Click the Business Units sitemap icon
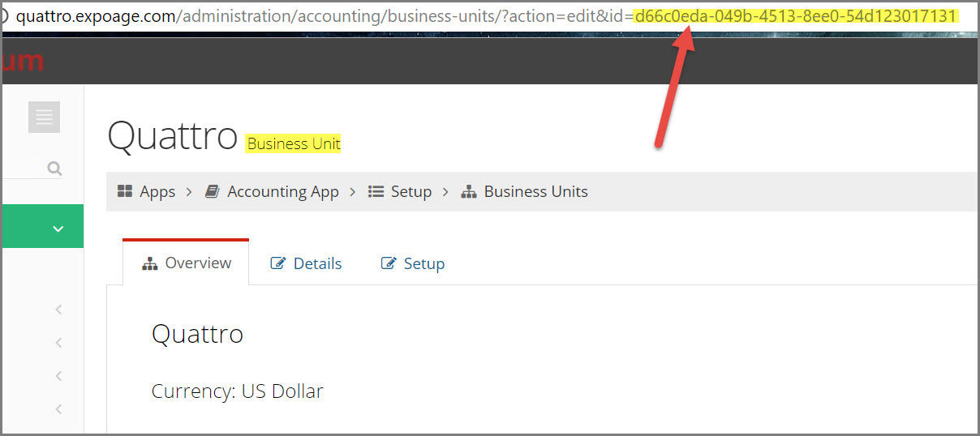Screen dimensions: 980x436 click(469, 191)
